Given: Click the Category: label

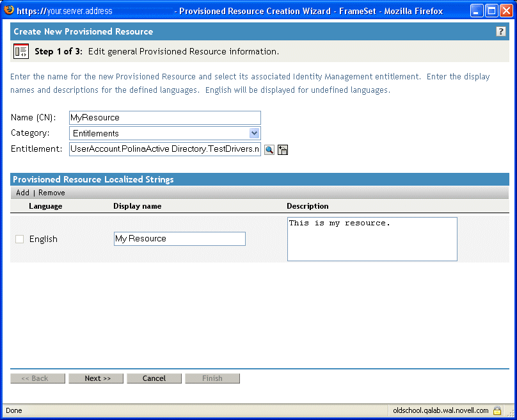Looking at the screenshot, I should pos(30,133).
